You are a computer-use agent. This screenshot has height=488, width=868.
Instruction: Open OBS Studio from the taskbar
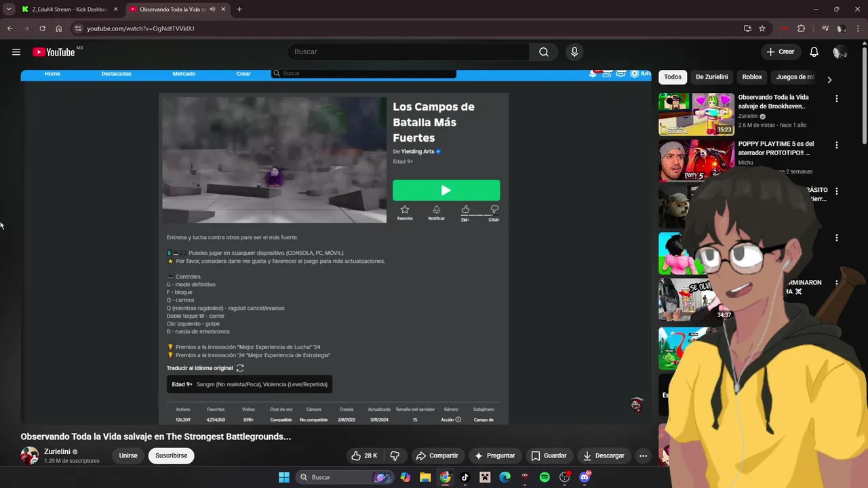tap(564, 477)
